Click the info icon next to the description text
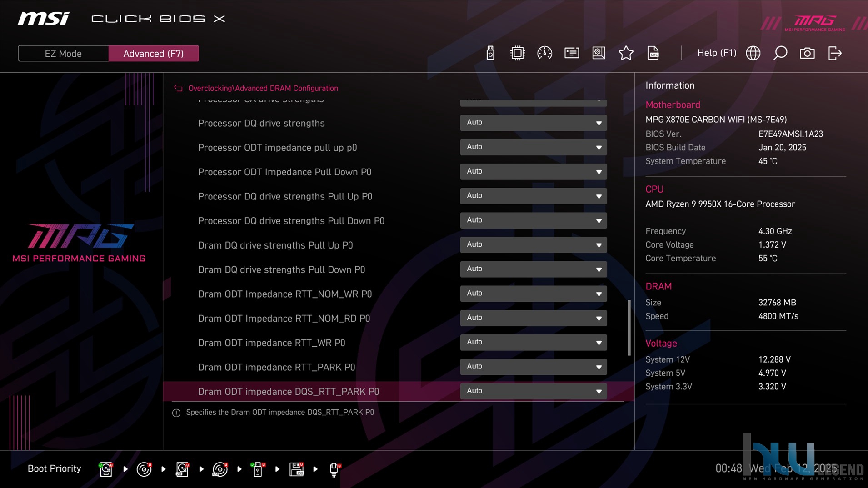The image size is (868, 488). [x=176, y=413]
